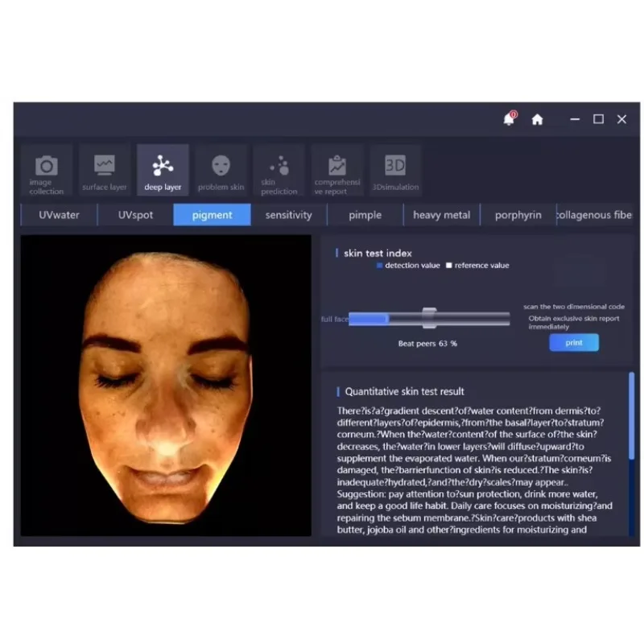This screenshot has height=644, width=644.
Task: Open the deep layer analysis tool
Action: [163, 169]
